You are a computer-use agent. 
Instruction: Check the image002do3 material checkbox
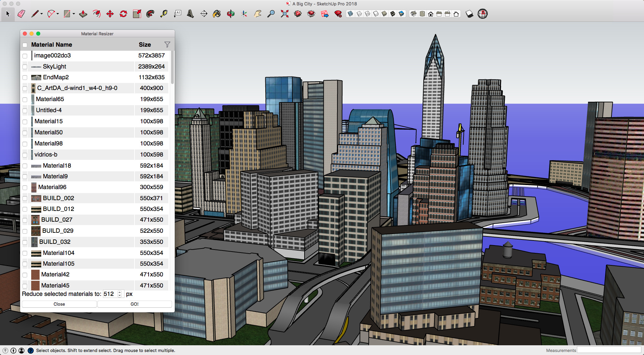25,56
